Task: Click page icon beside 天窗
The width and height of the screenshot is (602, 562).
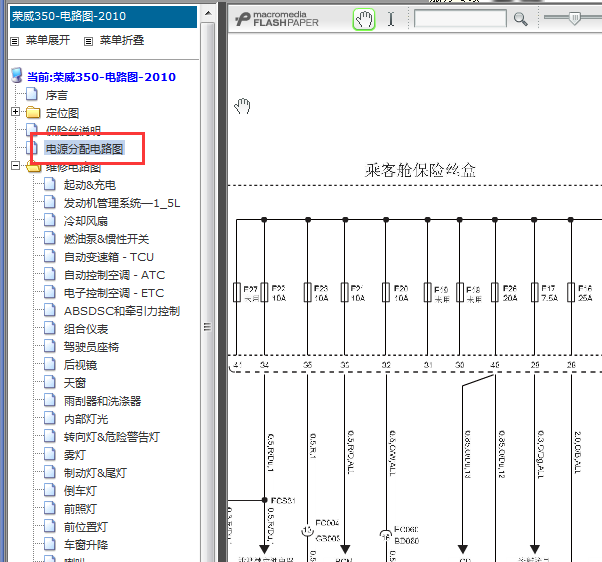Action: tap(50, 383)
